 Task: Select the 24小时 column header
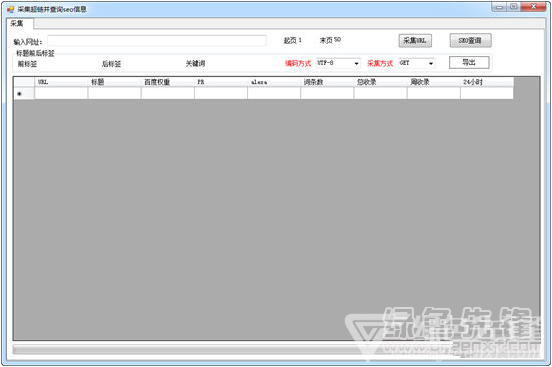(487, 82)
